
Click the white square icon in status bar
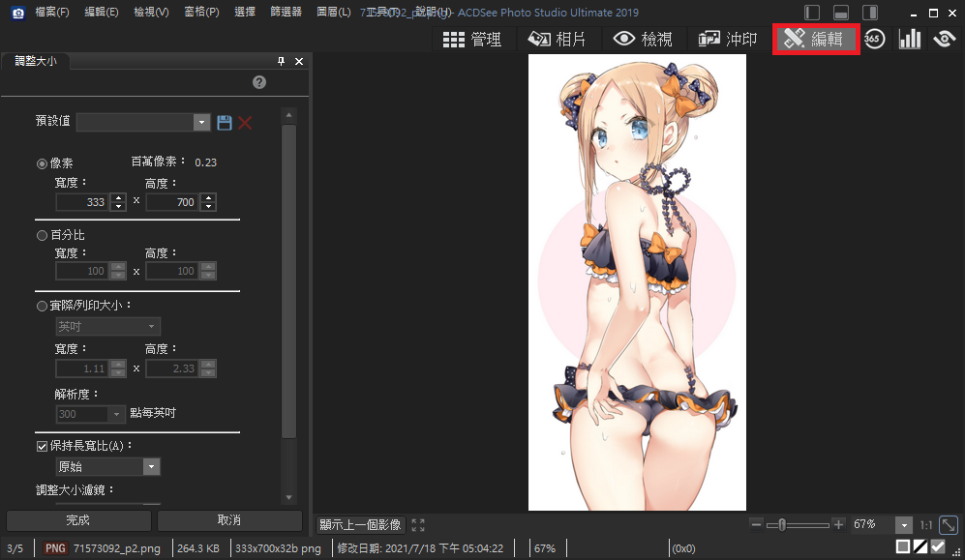[x=903, y=546]
